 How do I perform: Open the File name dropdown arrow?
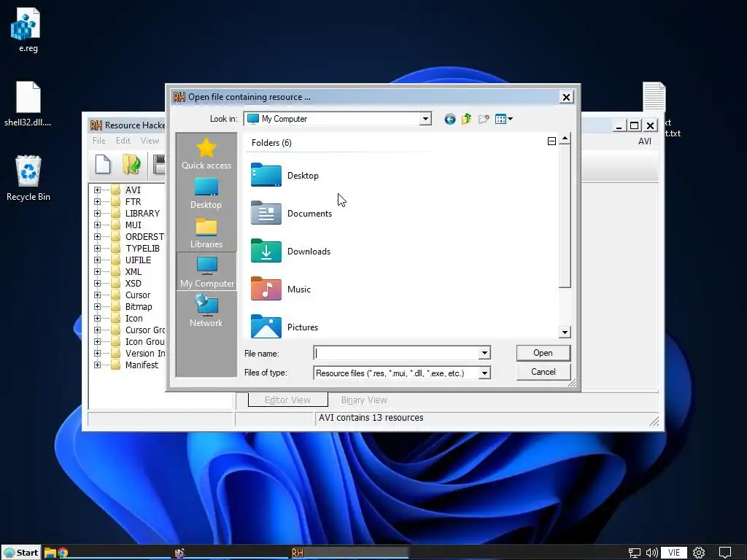(484, 353)
